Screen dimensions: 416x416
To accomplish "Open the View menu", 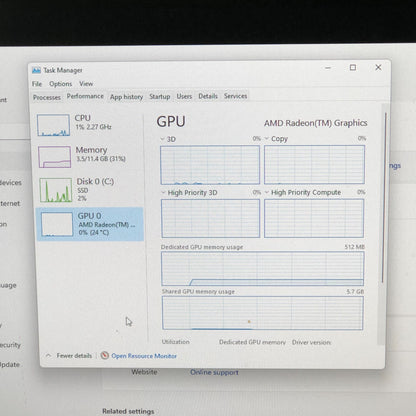I will 86,84.
